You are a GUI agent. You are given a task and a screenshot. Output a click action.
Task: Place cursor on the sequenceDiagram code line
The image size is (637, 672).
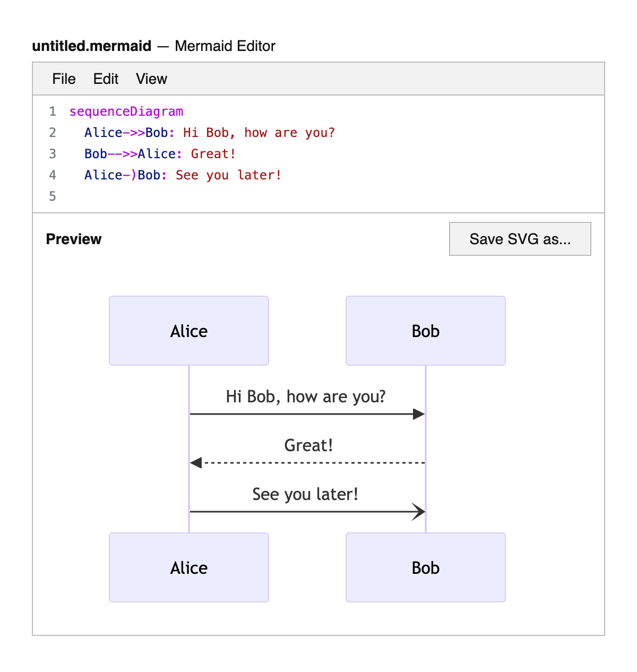point(126,111)
